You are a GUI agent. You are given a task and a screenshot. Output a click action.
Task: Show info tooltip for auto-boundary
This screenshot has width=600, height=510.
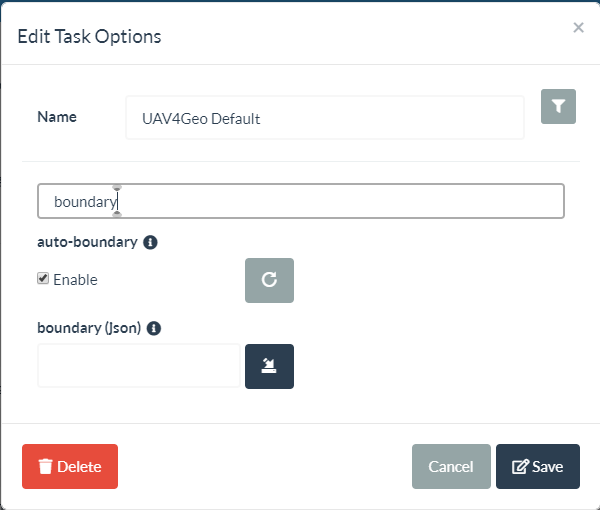click(x=150, y=242)
